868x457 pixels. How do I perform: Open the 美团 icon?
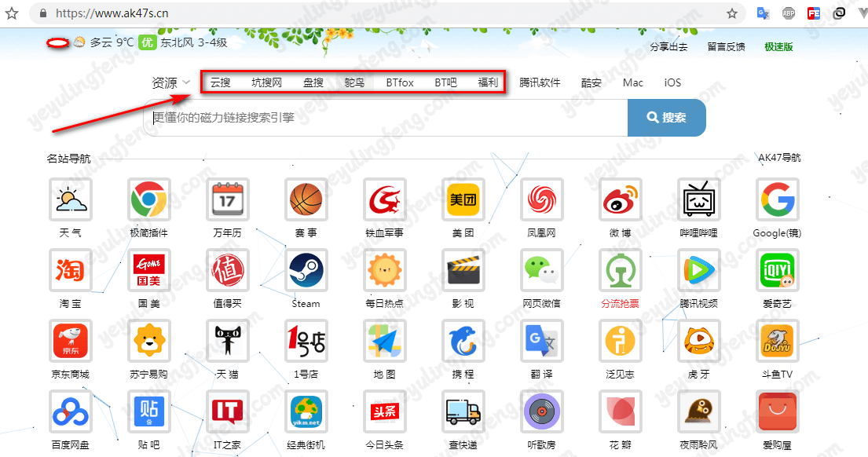(x=463, y=199)
